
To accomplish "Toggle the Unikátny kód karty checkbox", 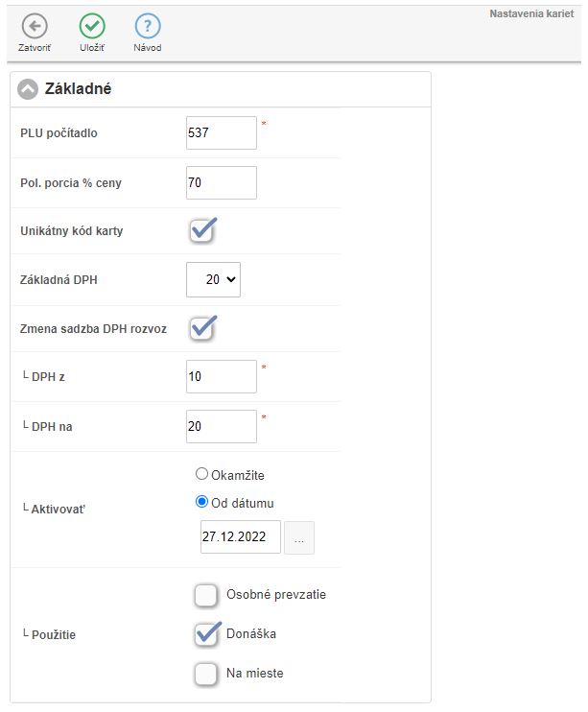I will coord(202,231).
